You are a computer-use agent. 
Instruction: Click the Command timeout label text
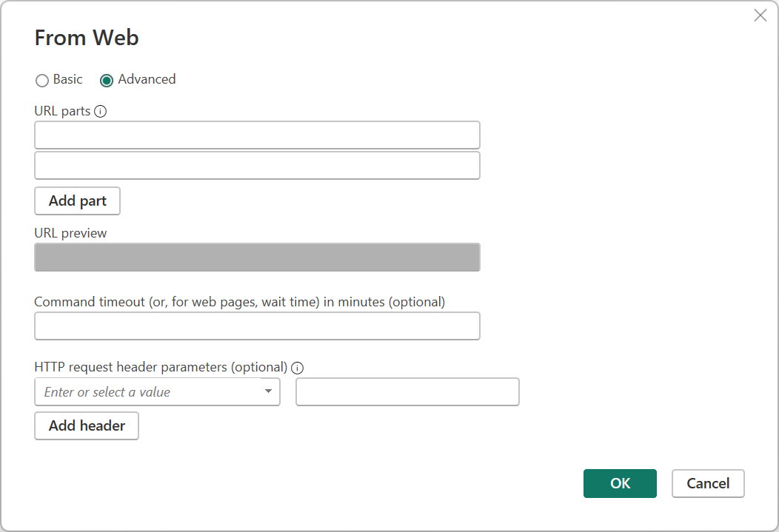coord(239,301)
